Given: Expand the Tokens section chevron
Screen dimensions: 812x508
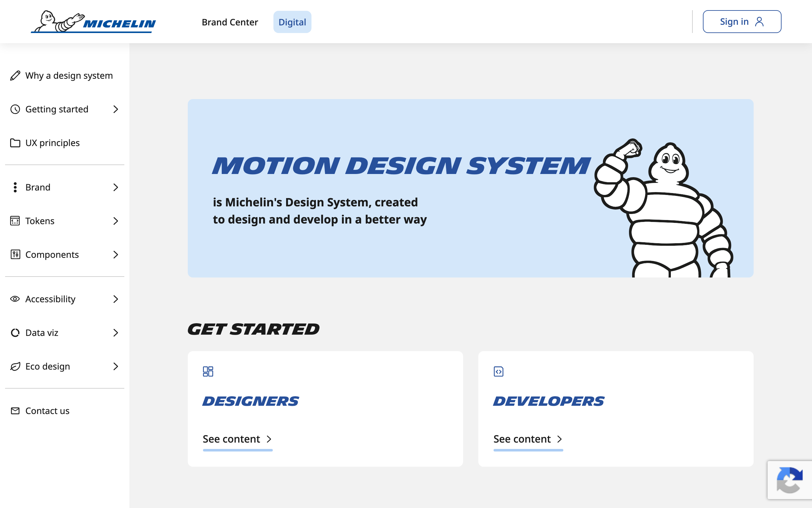Looking at the screenshot, I should (x=116, y=221).
